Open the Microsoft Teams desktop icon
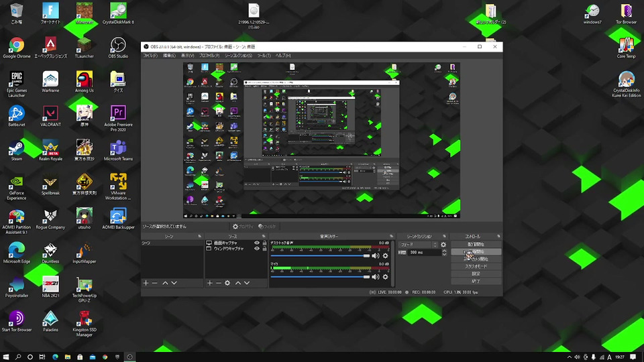644x362 pixels. [x=118, y=150]
